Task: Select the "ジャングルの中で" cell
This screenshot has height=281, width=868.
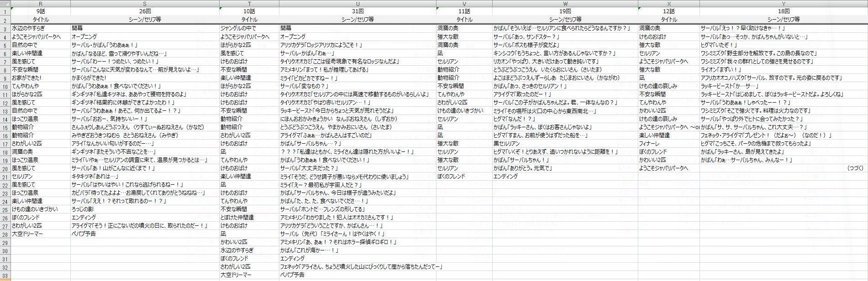Action: (249, 28)
